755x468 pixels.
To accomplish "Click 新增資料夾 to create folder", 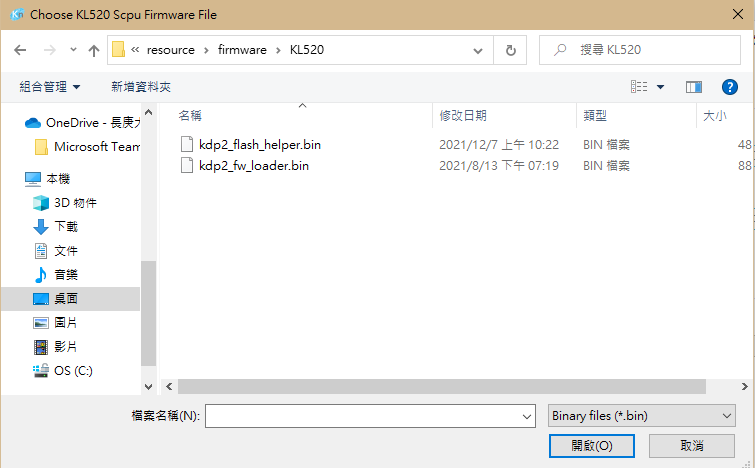I will (x=141, y=87).
